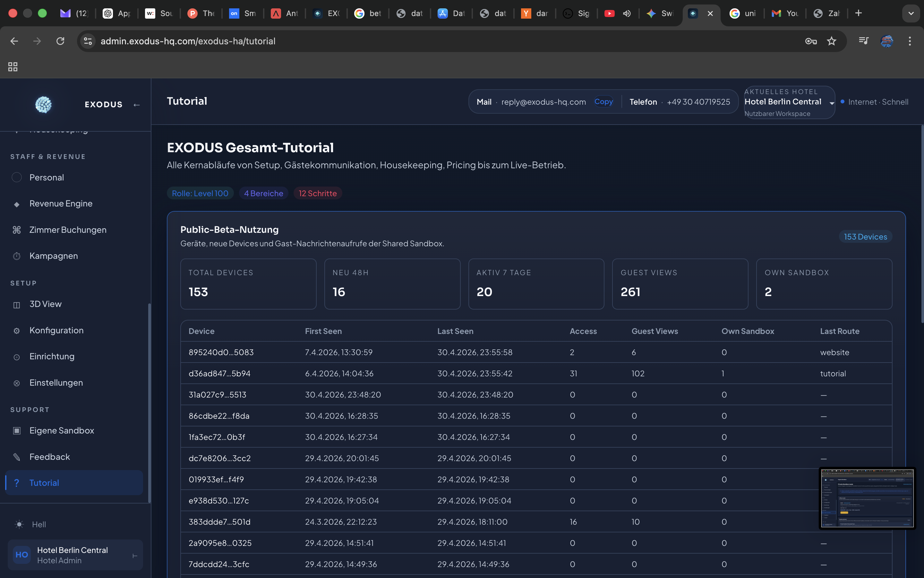Click the Eigene Sandbox square icon
This screenshot has height=578, width=924.
pos(17,431)
